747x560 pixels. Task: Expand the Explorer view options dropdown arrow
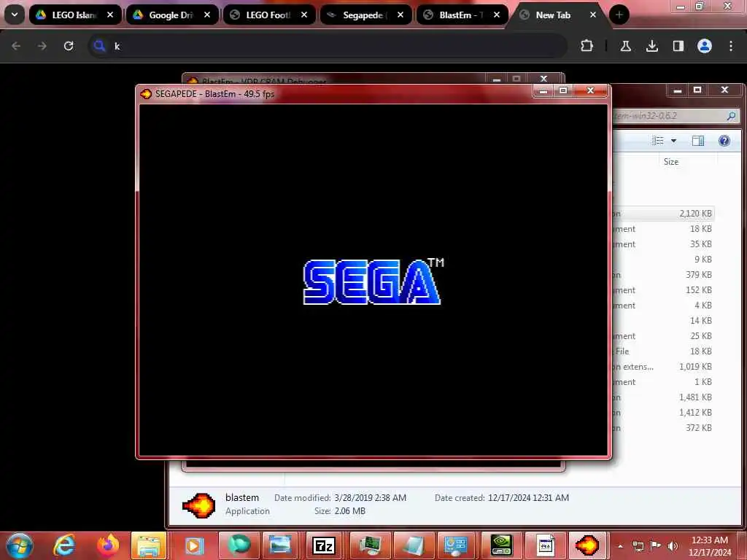pos(673,141)
